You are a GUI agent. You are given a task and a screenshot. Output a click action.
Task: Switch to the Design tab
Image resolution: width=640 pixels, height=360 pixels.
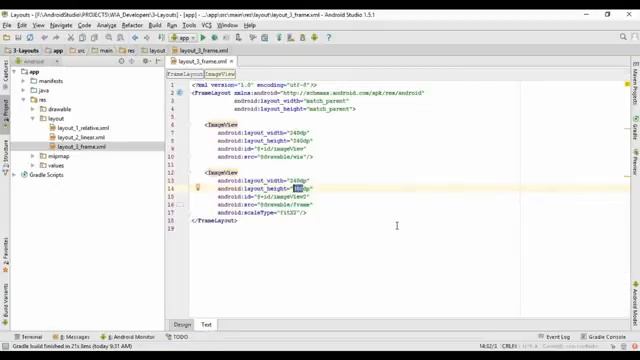pyautogui.click(x=182, y=324)
